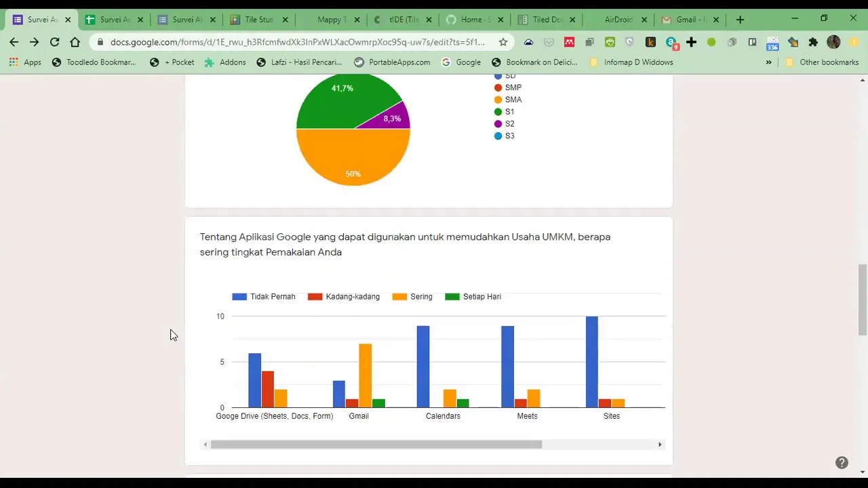Reload the current Google Forms page

tap(55, 42)
